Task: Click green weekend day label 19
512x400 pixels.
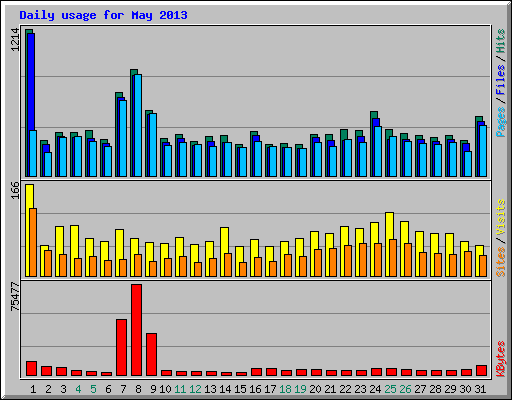Action: tap(300, 389)
